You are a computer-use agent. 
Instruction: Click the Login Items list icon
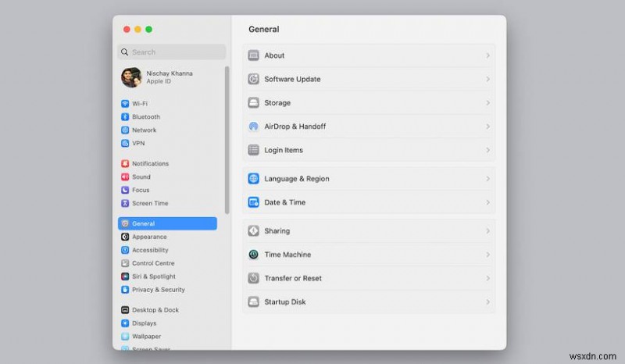coord(253,150)
